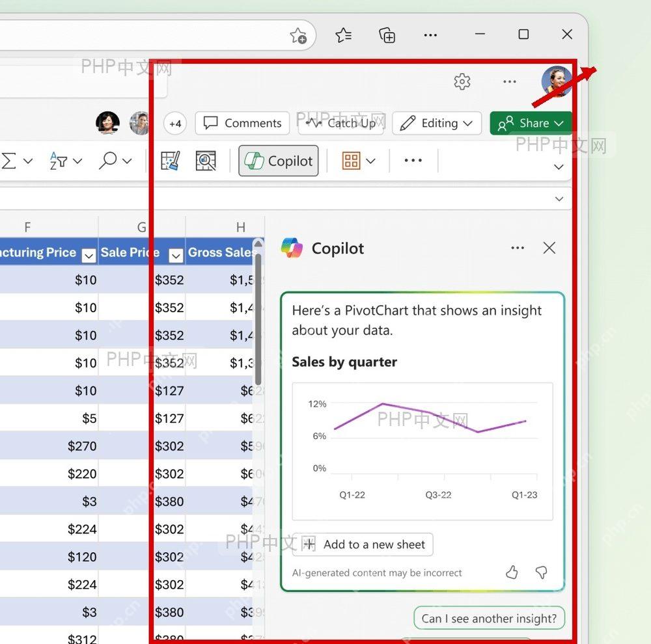The height and width of the screenshot is (644, 651).
Task: Close the Copilot pane
Action: (x=549, y=248)
